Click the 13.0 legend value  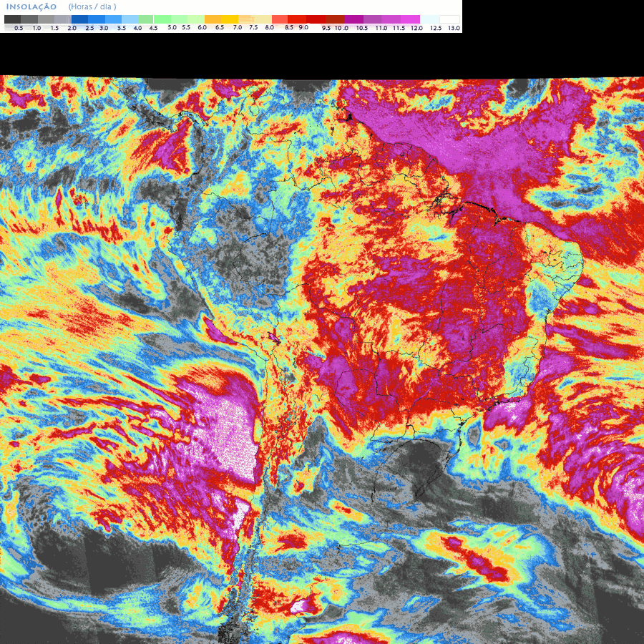(x=454, y=28)
